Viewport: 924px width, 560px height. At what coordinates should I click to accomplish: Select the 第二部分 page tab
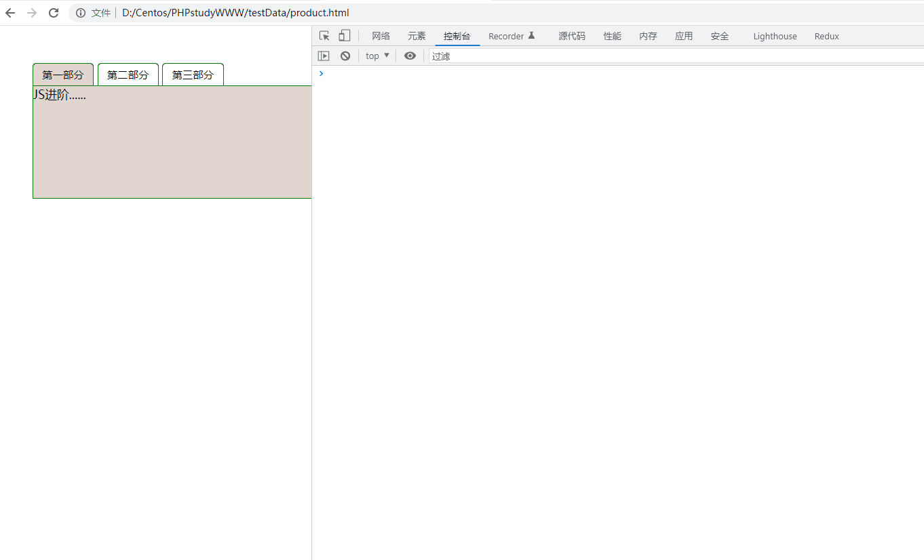(x=128, y=75)
